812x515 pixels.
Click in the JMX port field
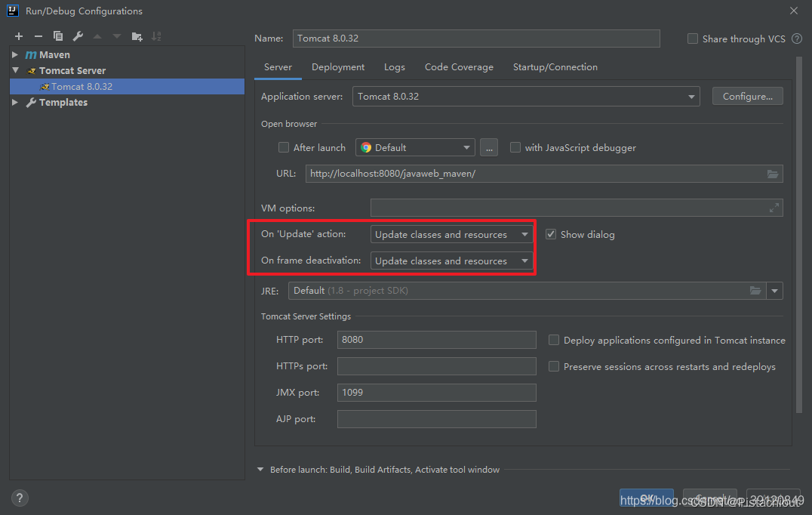pyautogui.click(x=436, y=393)
